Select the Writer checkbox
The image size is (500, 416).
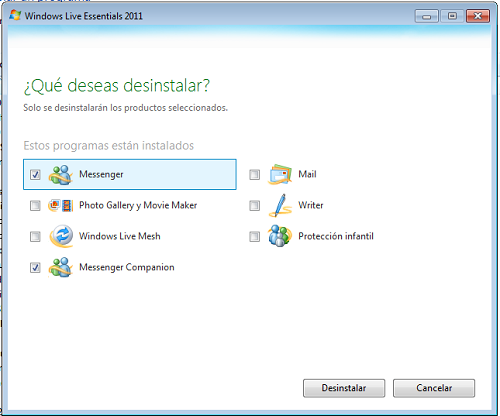pos(255,206)
